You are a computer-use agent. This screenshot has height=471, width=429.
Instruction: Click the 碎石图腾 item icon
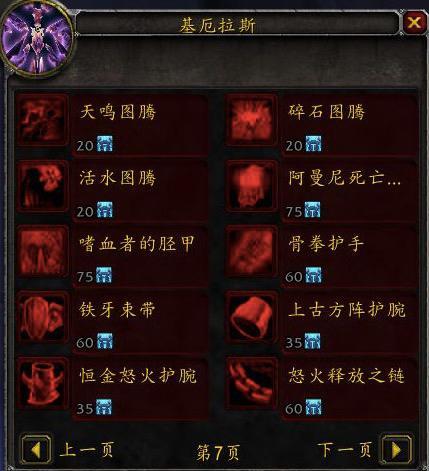[251, 120]
